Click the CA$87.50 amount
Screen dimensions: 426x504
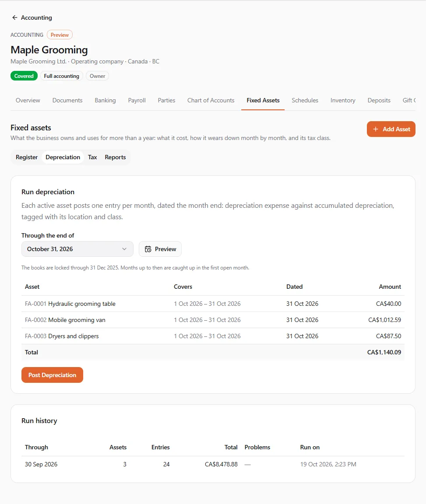tap(388, 336)
